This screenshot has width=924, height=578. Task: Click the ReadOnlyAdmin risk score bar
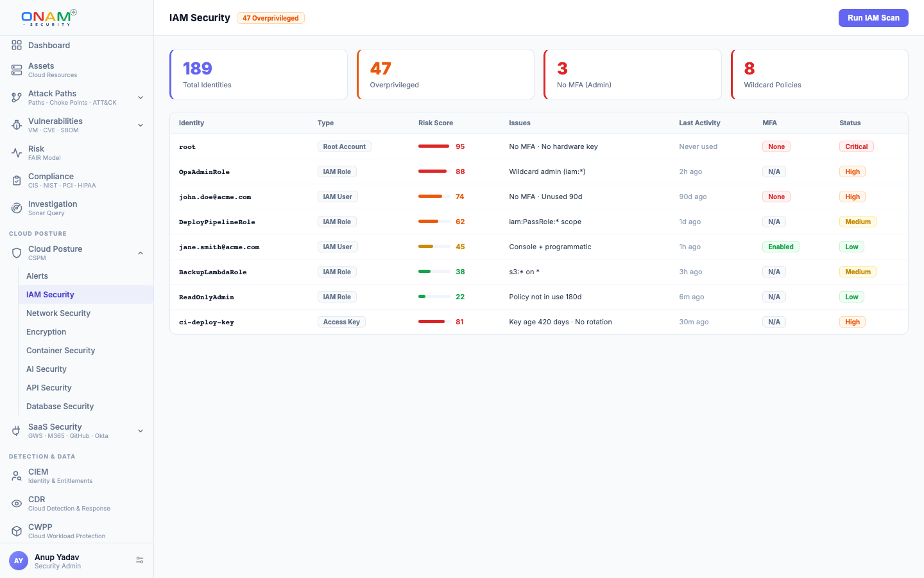click(434, 297)
